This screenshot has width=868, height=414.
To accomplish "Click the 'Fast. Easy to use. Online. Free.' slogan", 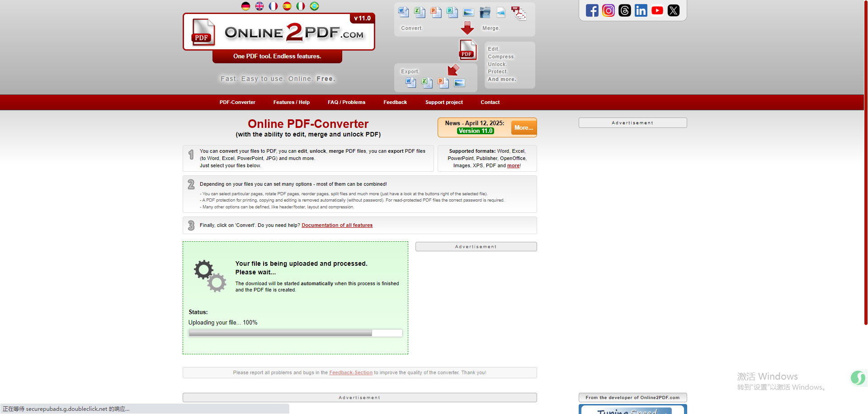I will tap(278, 79).
